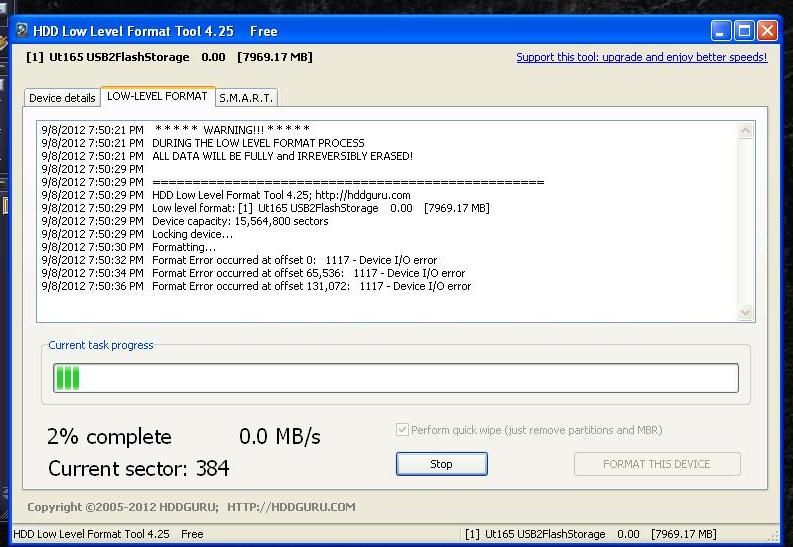Switch to the S.M.A.R.T. tab
Viewport: 793px width, 547px height.
pos(246,98)
